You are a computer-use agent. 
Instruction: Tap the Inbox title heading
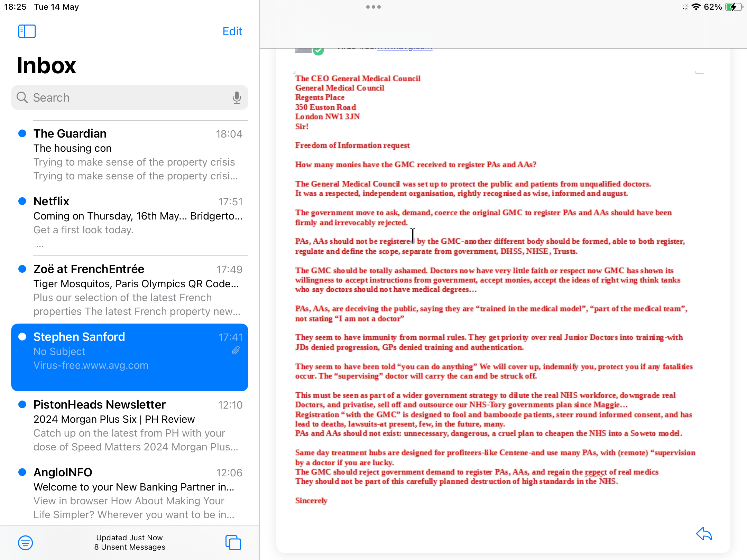pyautogui.click(x=46, y=65)
